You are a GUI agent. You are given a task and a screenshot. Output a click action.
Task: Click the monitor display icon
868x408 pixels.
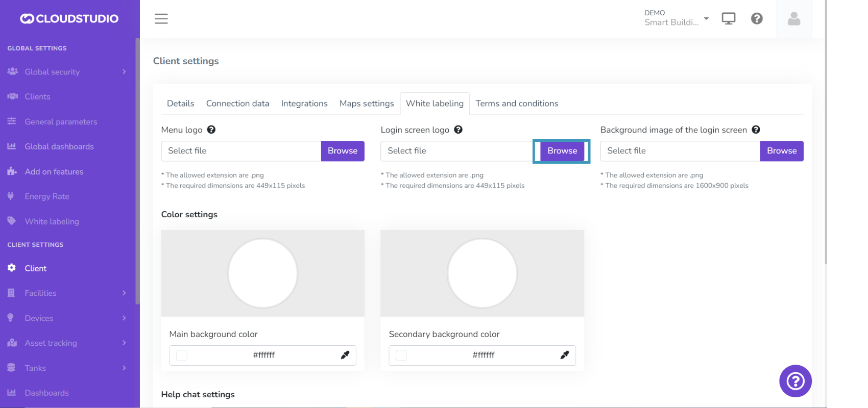click(x=728, y=19)
